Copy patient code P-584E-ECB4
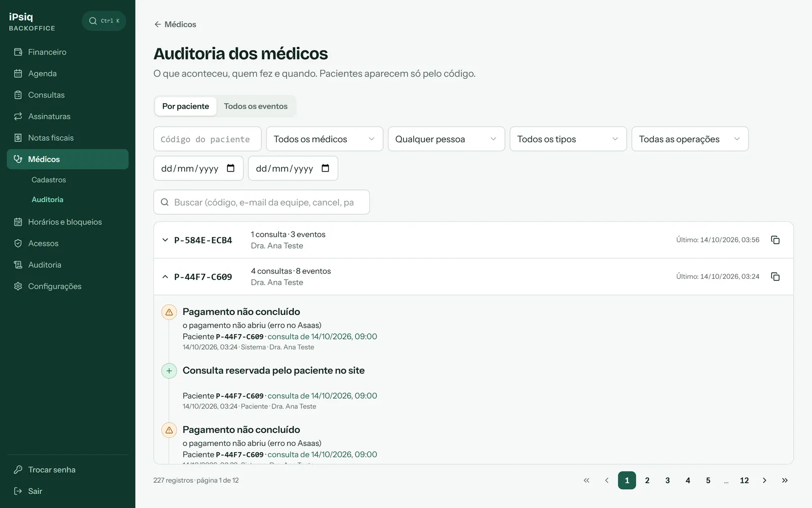Viewport: 812px width, 508px height. coord(775,240)
